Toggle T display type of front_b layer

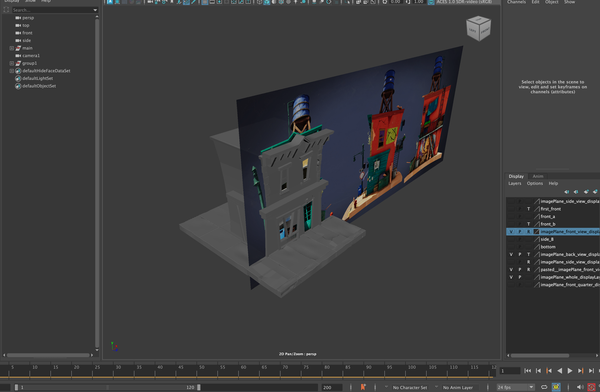pyautogui.click(x=528, y=224)
